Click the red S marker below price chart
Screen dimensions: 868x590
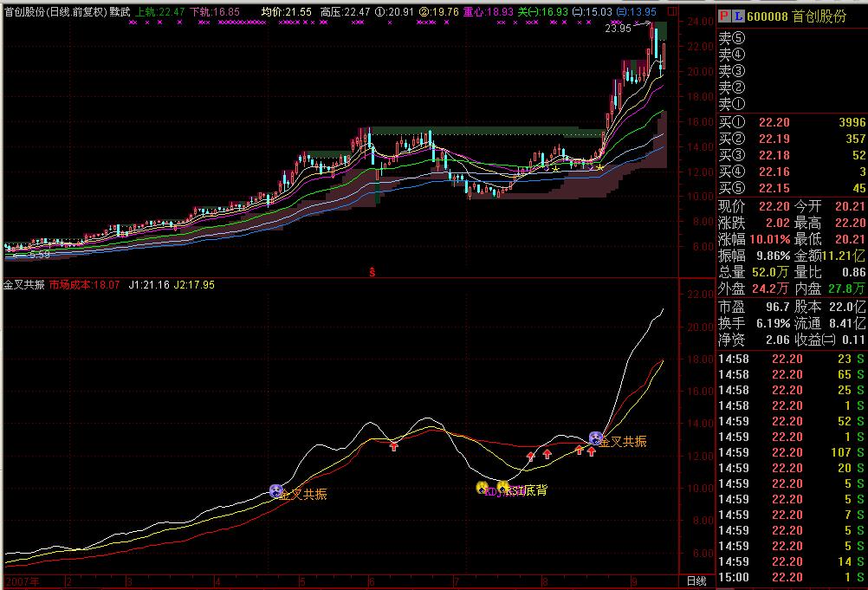[372, 272]
